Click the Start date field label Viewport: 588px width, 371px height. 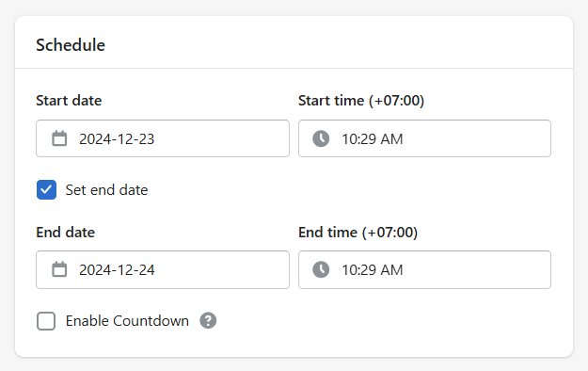(69, 101)
